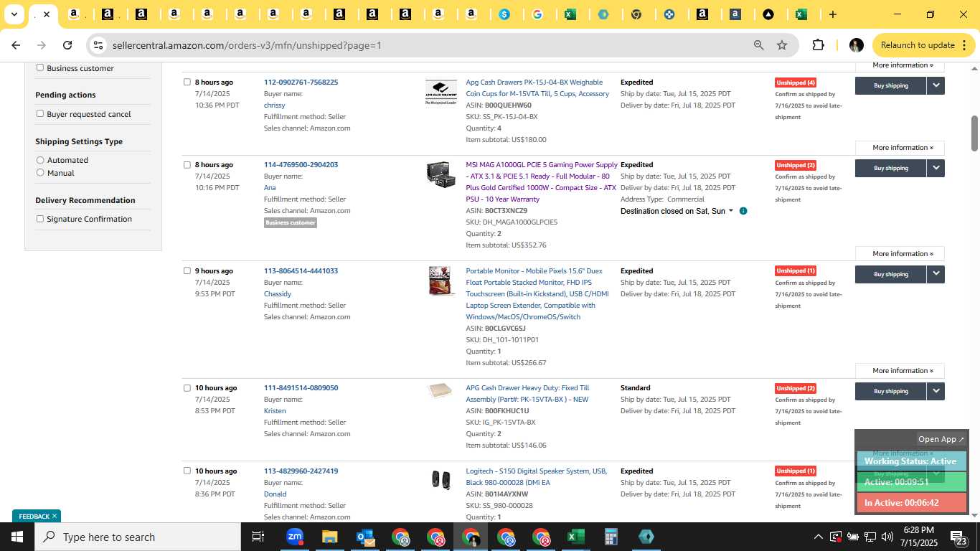The image size is (980, 551).
Task: Open the teal hexagon app on taskbar
Action: point(646,537)
